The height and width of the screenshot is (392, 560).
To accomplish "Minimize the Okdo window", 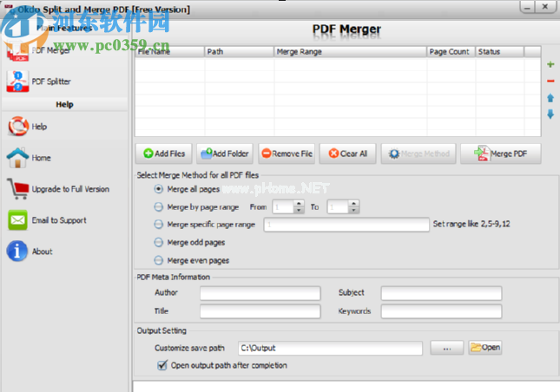I will tap(527, 7).
